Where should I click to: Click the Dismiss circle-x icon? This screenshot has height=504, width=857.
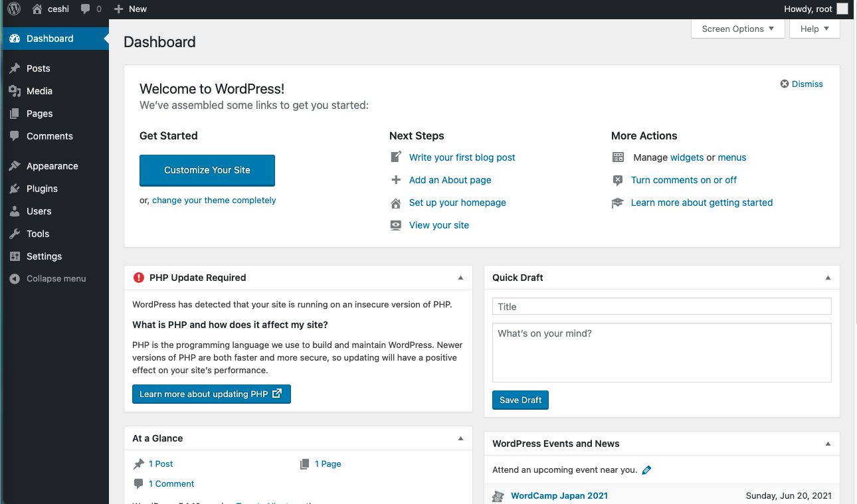click(785, 84)
